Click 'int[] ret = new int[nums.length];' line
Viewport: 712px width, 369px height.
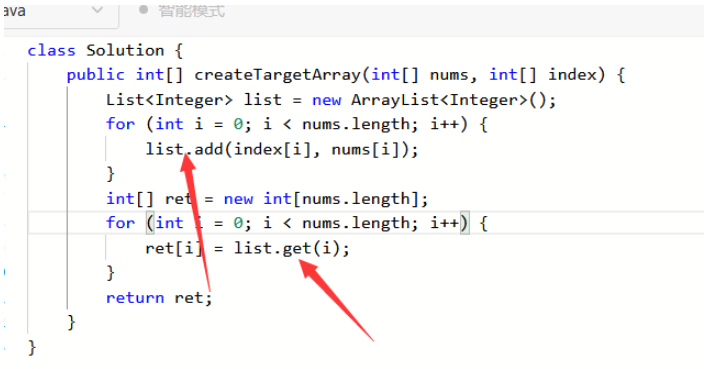pyautogui.click(x=267, y=199)
